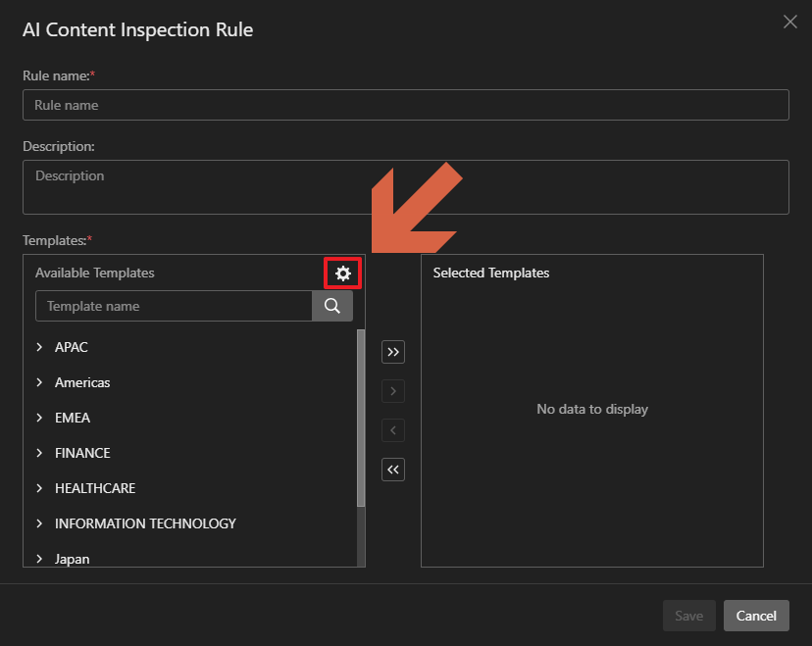Click the Available Templates list scrollbar
Viewport: 812px width, 646px height.
pos(361,422)
